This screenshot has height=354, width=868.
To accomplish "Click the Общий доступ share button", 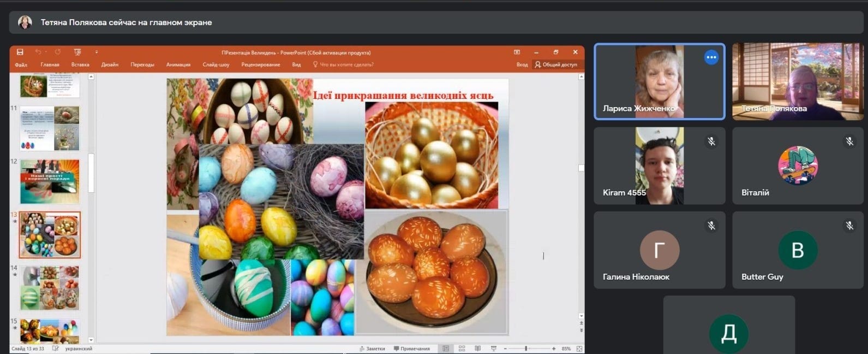I will tap(555, 64).
